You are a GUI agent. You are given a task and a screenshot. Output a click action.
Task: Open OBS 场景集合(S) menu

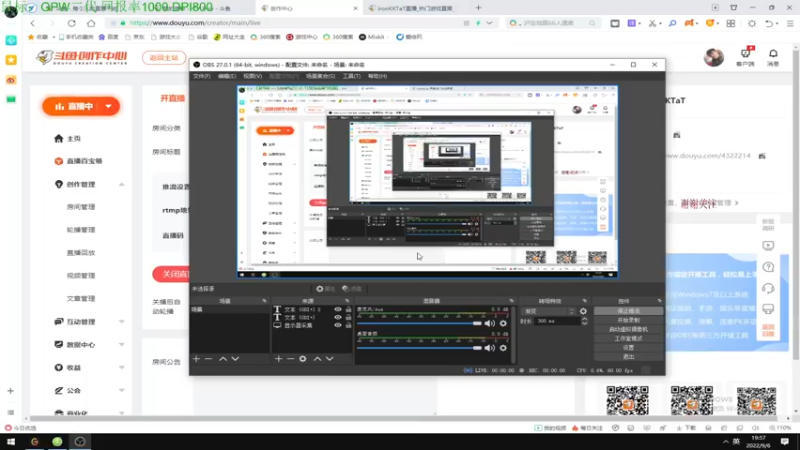click(x=320, y=76)
